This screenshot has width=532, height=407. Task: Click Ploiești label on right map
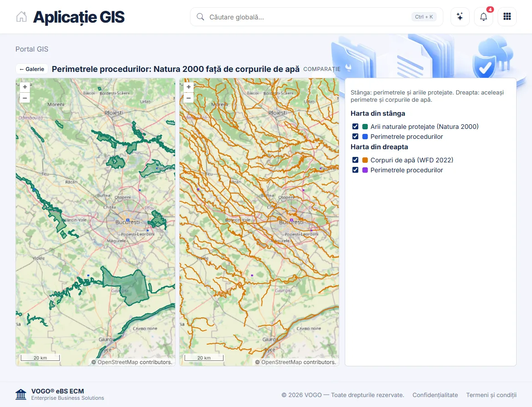click(x=278, y=113)
